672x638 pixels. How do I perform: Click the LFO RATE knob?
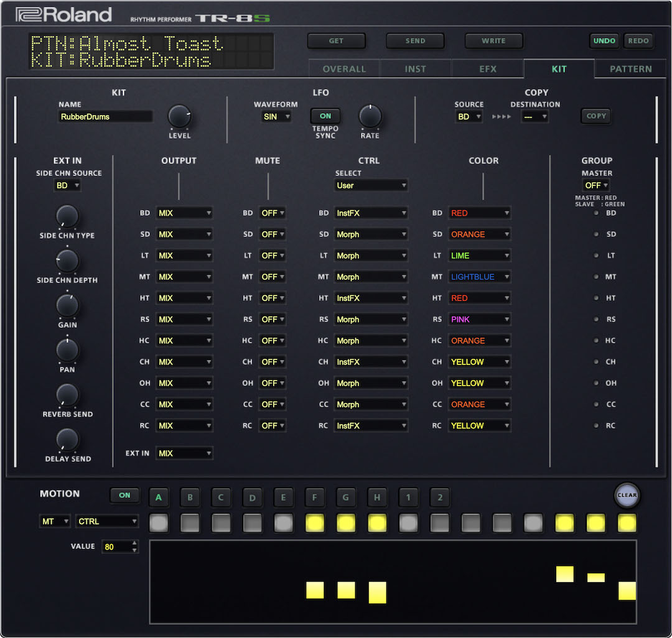(x=370, y=116)
